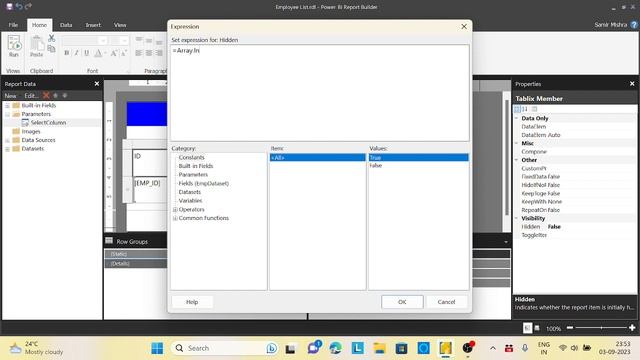Click the Save icon in title bar
640x360 pixels.
pos(9,6)
